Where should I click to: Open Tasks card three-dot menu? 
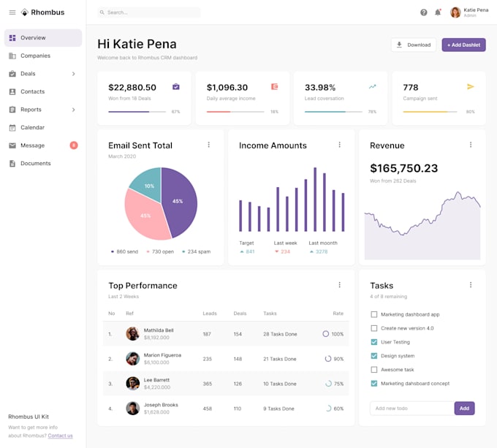471,285
